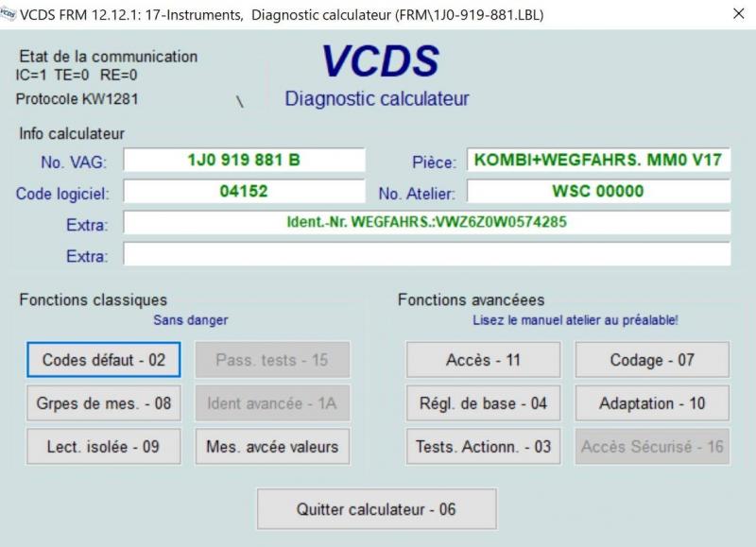756x547 pixels.
Task: Click the 'Code logiciel:' label
Action: point(62,194)
